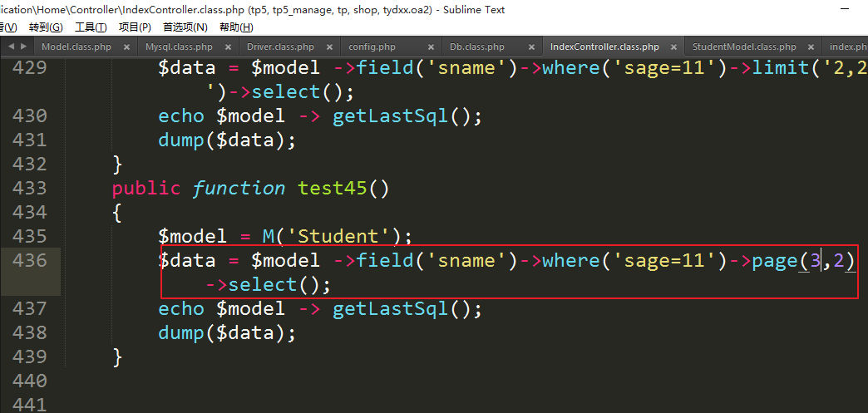Viewport: 868px width, 413px height.
Task: Switch to the config.php tab
Action: 372,47
